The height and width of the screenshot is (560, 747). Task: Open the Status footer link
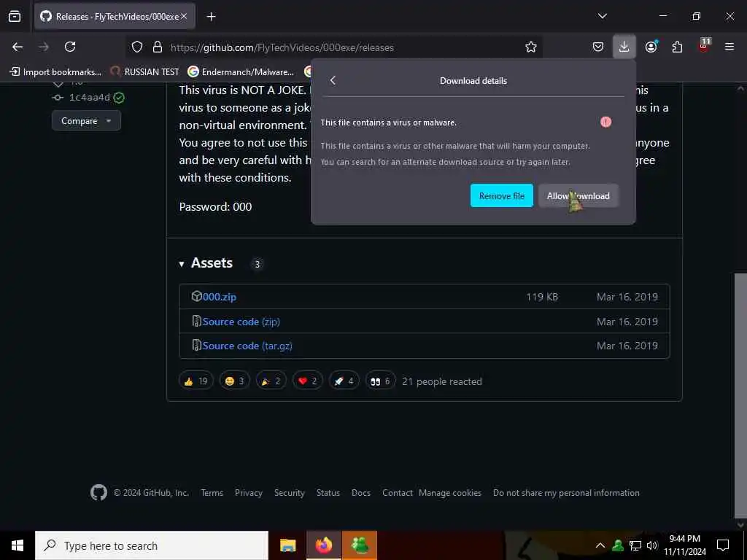[x=328, y=493]
